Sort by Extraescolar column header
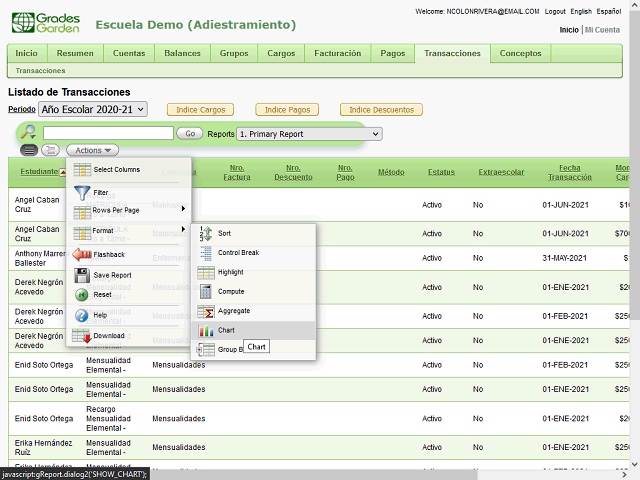 (x=501, y=172)
